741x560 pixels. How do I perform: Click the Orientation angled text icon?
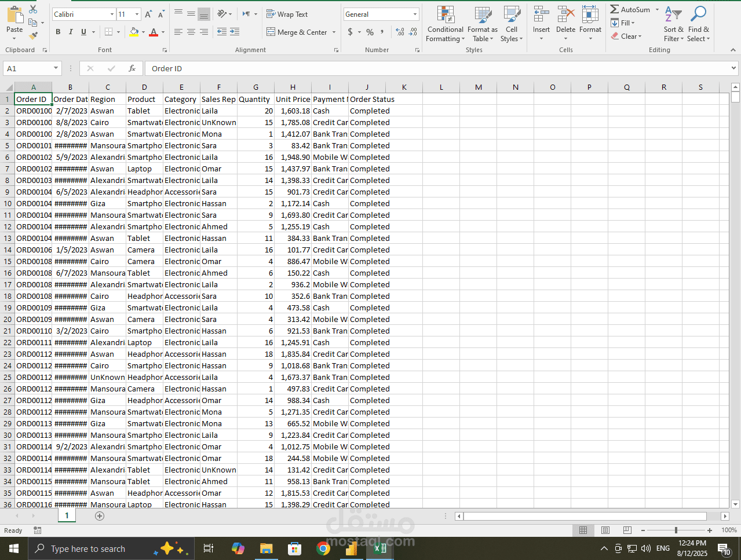tap(222, 14)
